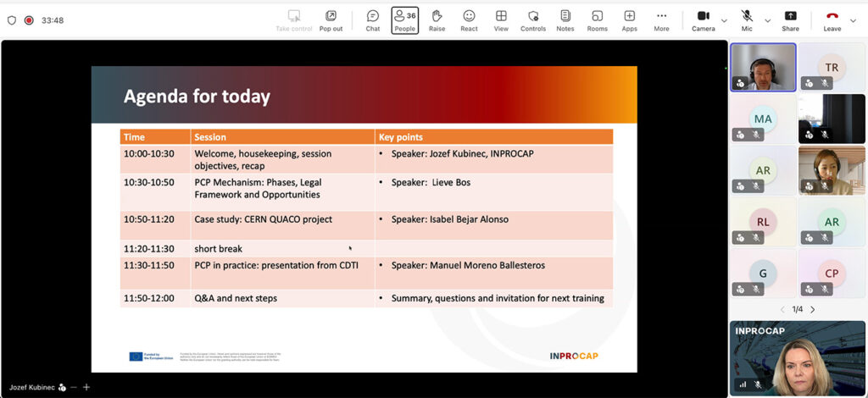Open the More actions menu
Image resolution: width=868 pixels, height=398 pixels.
pyautogui.click(x=661, y=19)
